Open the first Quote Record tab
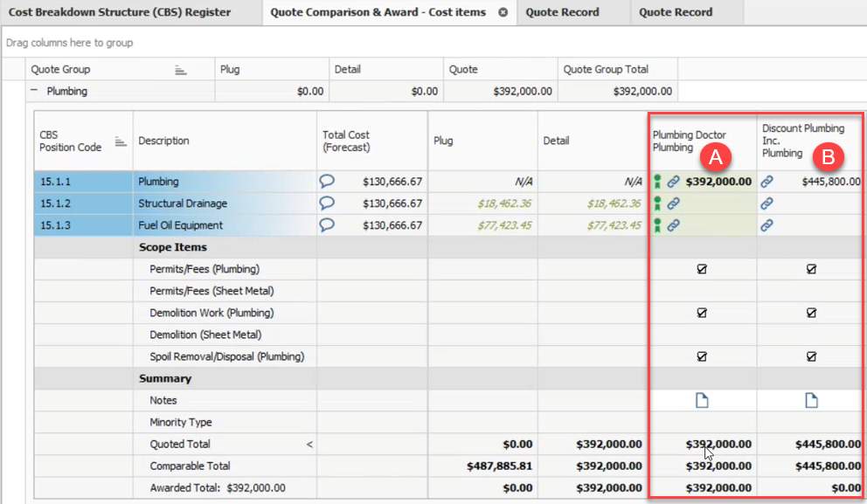Screen dimensions: 867x504 tap(562, 12)
